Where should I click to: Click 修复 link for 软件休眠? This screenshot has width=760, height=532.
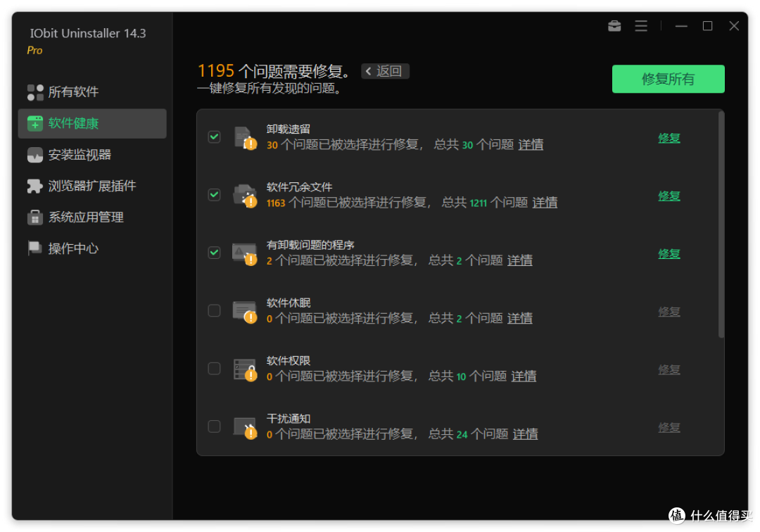click(x=669, y=312)
